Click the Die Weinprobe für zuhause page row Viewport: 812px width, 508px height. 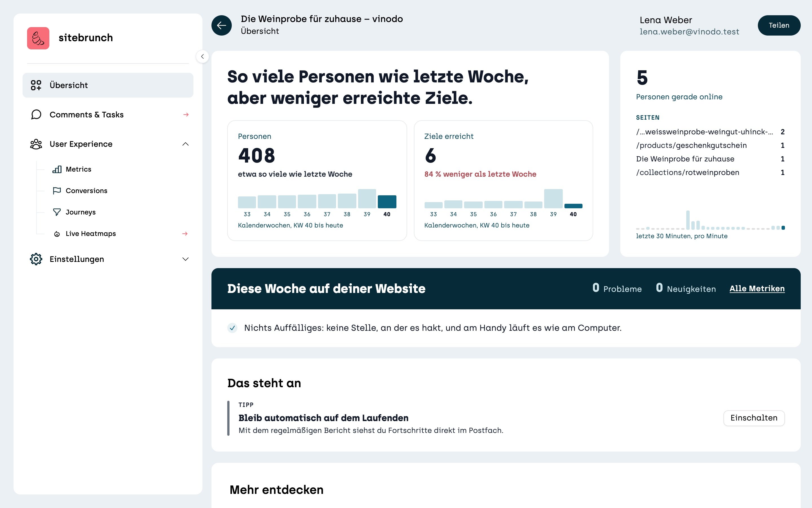point(710,159)
